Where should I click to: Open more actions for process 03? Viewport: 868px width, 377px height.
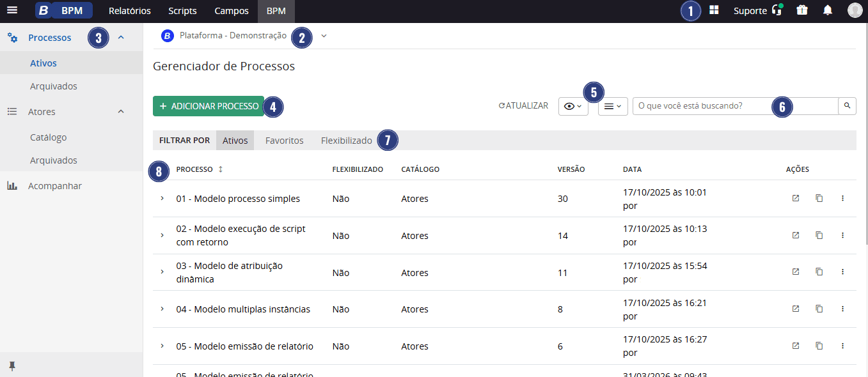click(842, 272)
